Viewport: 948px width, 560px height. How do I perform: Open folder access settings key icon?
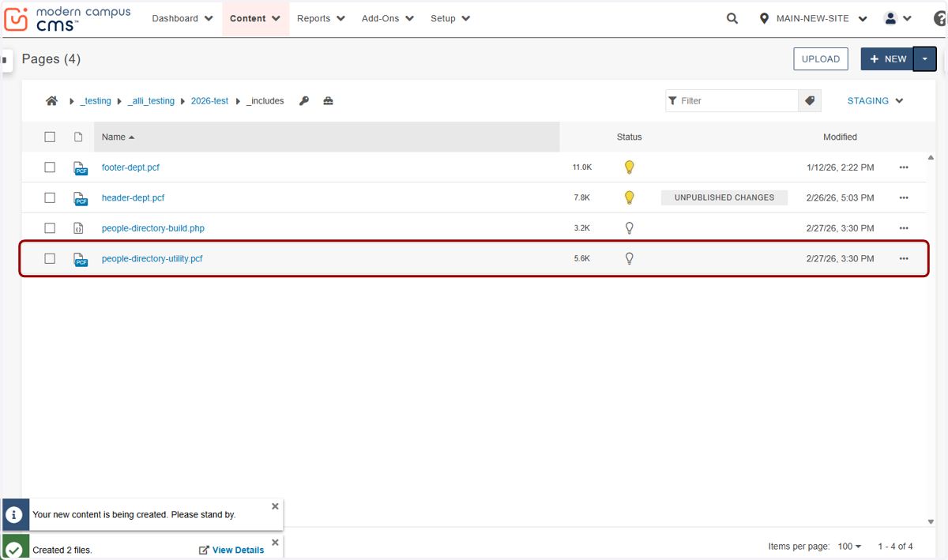(304, 101)
